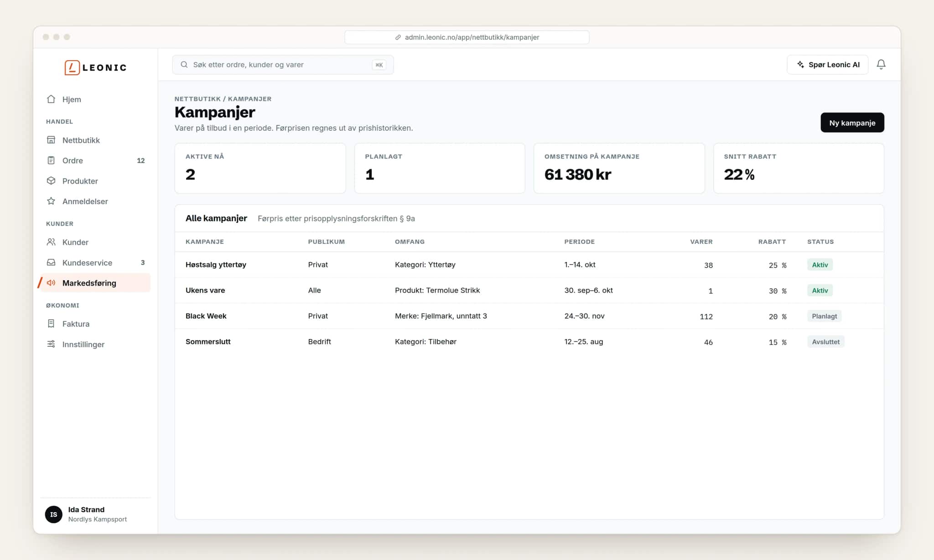The width and height of the screenshot is (934, 560).
Task: Click Ida Strand account name
Action: 86,509
